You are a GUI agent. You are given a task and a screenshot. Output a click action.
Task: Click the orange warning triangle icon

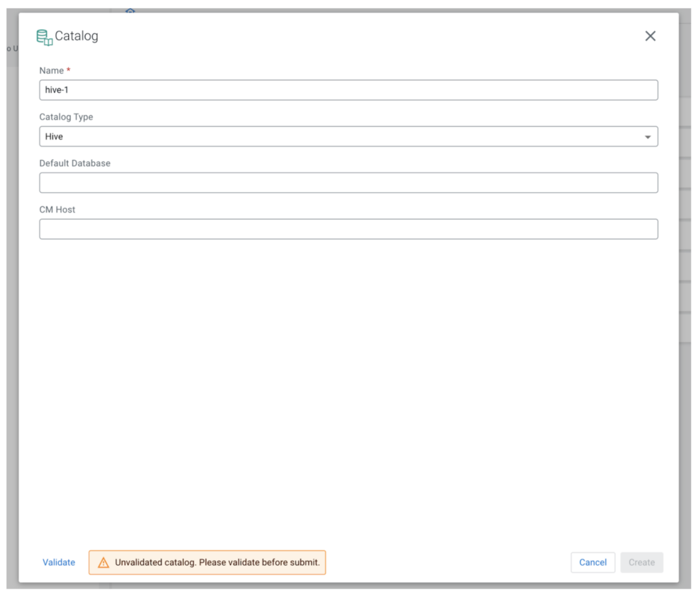103,563
